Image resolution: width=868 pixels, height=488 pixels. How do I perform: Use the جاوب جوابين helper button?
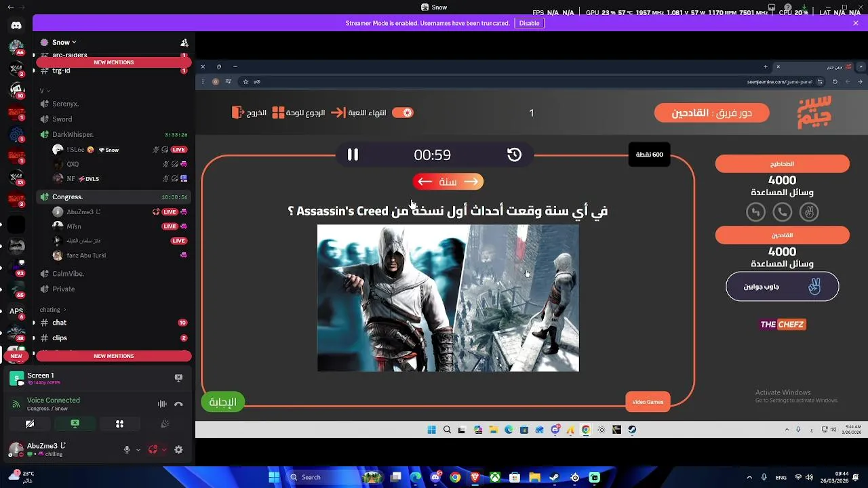point(782,287)
